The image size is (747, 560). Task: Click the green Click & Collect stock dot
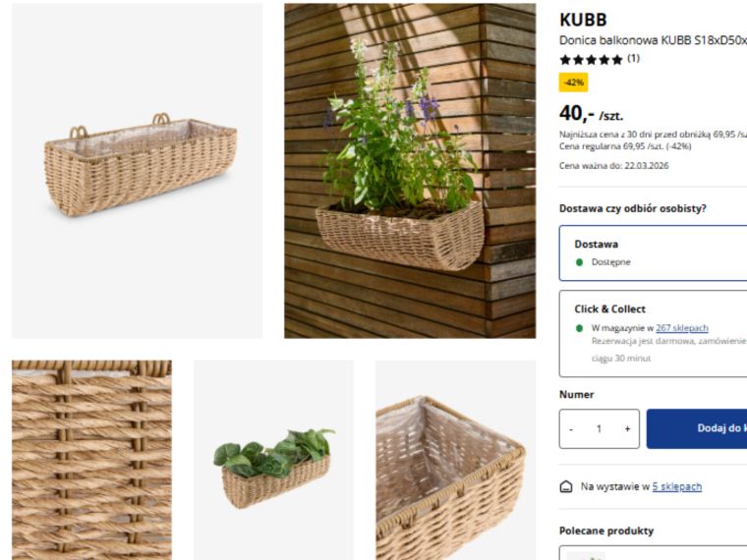tap(579, 328)
